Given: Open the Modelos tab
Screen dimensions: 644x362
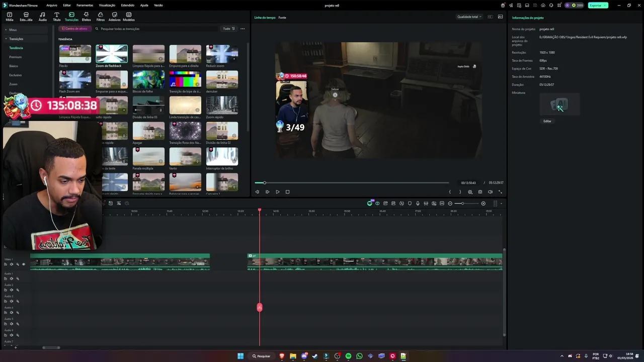Looking at the screenshot, I should 129,17.
